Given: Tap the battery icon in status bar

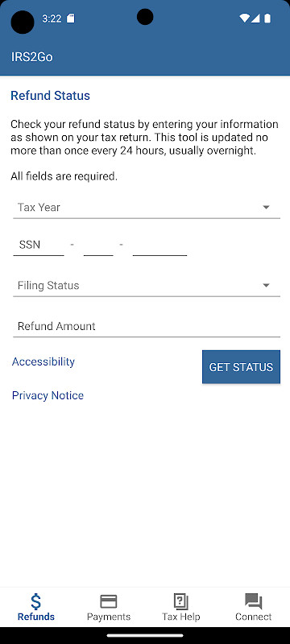Looking at the screenshot, I should click(267, 18).
